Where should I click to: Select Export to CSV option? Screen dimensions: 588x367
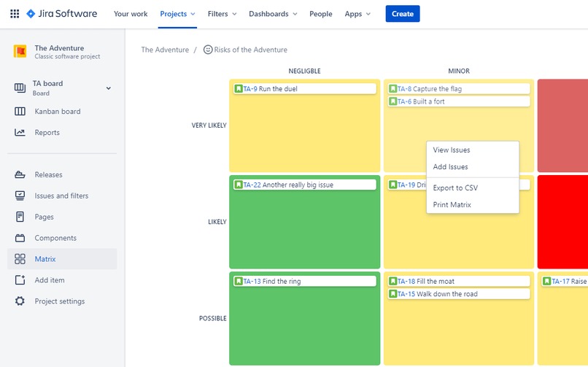473,188
